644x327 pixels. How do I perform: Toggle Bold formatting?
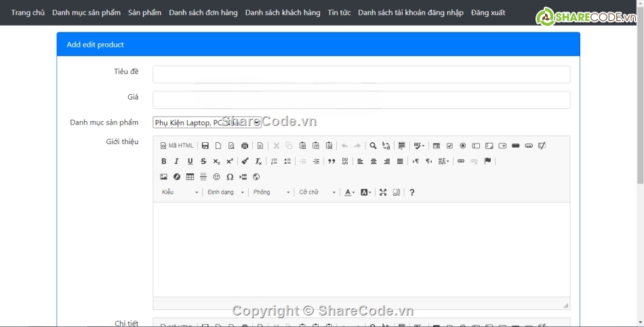click(164, 161)
